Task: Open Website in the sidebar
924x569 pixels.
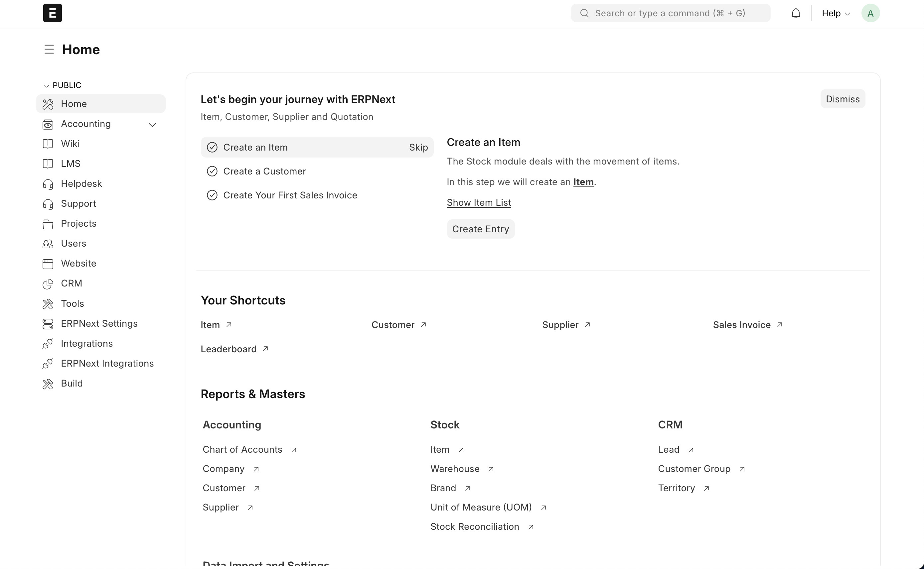Action: pos(78,264)
